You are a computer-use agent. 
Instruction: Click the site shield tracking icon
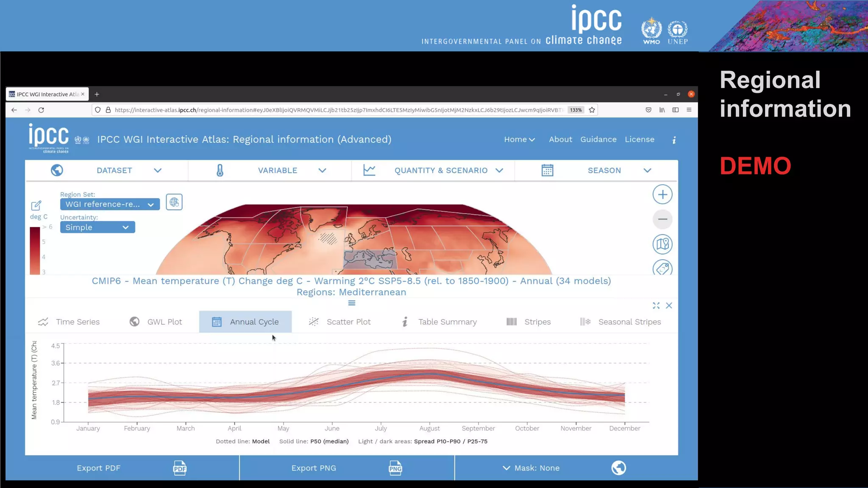(98, 110)
